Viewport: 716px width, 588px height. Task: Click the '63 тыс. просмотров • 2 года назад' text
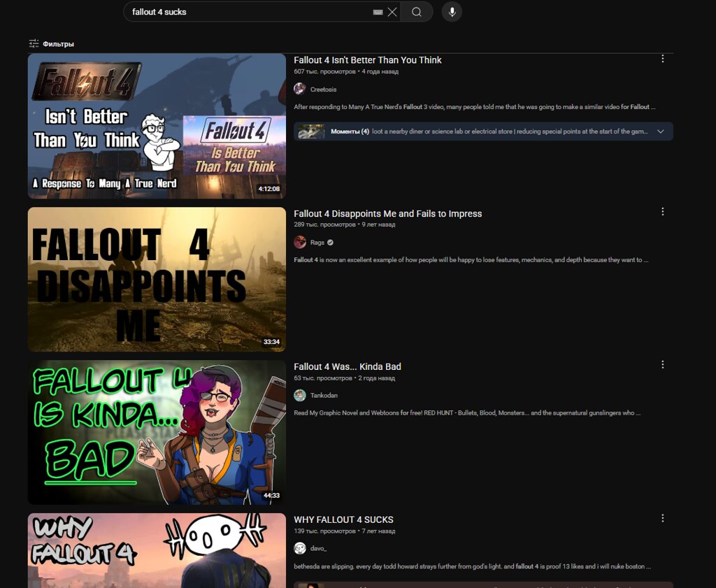(x=344, y=378)
